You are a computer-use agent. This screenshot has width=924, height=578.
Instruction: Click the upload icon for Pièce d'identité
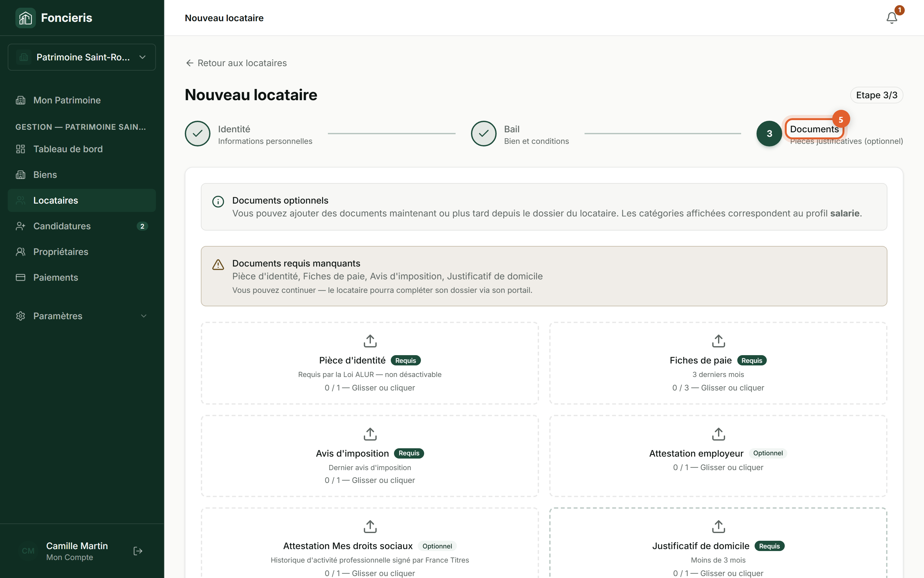(x=370, y=341)
